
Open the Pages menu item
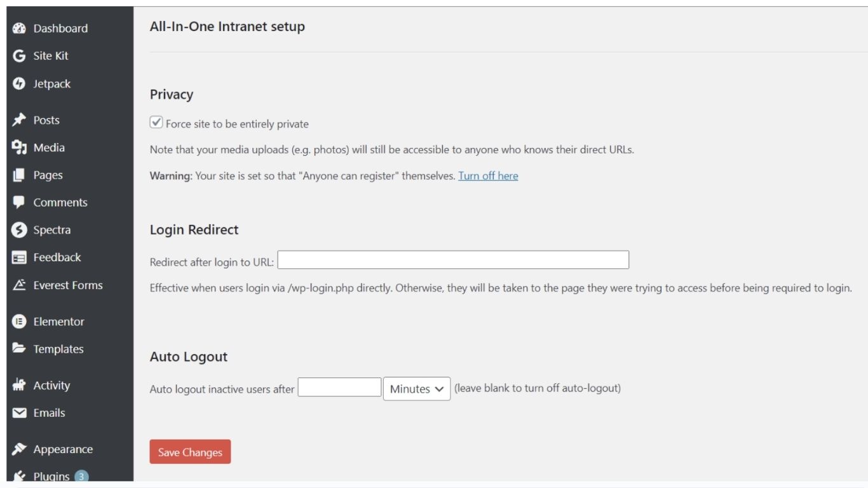click(48, 175)
